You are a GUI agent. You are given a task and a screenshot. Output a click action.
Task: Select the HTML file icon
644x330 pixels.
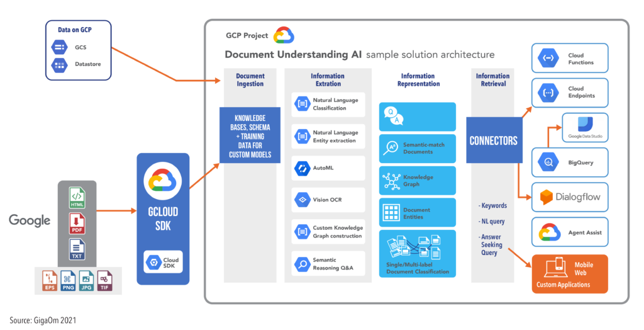click(77, 198)
